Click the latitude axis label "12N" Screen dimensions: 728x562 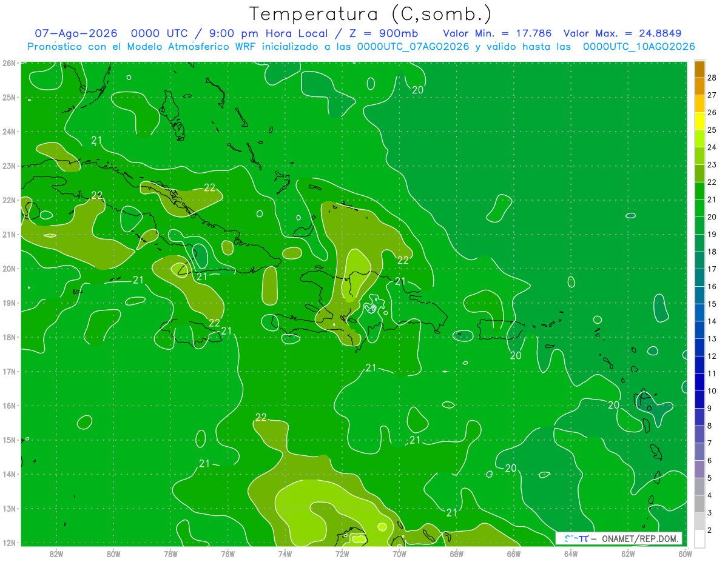9,543
